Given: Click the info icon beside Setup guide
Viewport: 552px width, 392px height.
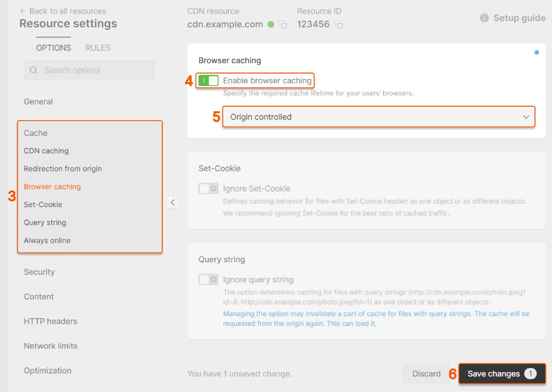Looking at the screenshot, I should pyautogui.click(x=484, y=18).
